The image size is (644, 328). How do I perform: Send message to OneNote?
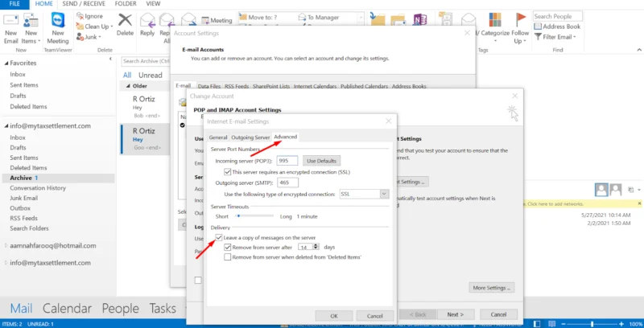pyautogui.click(x=419, y=18)
